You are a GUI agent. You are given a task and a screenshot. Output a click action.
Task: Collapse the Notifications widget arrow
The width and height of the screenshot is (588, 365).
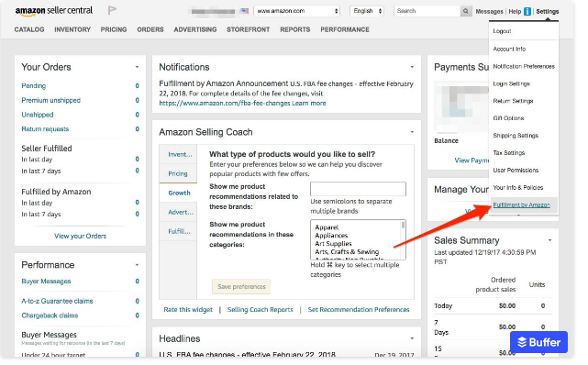(x=412, y=67)
